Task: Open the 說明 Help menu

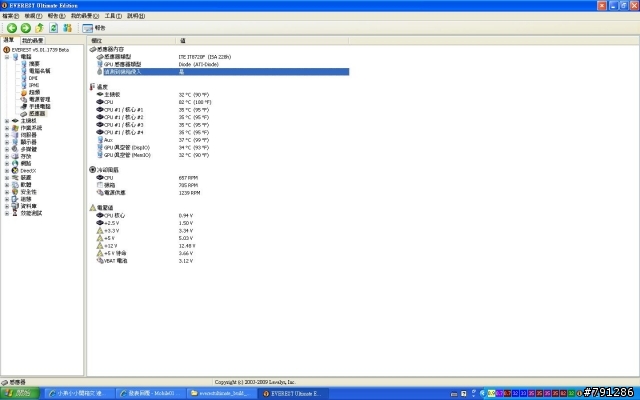Action: tap(136, 16)
